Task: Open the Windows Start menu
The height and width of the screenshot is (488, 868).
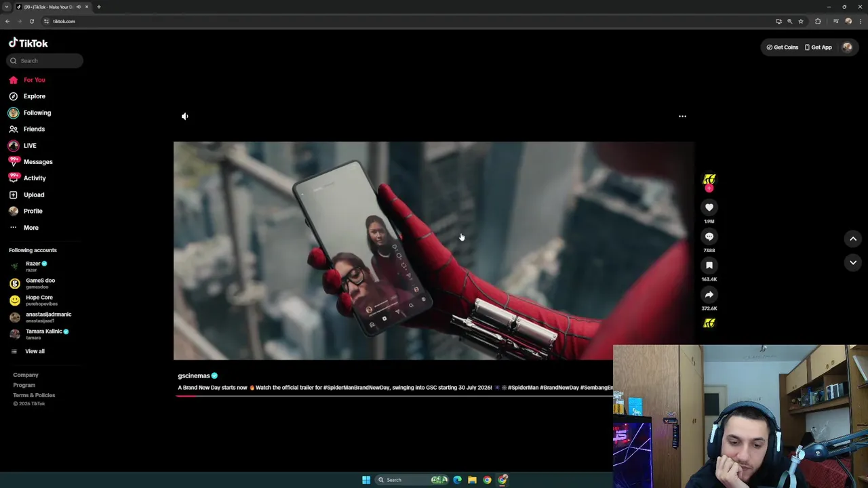Action: [x=366, y=480]
